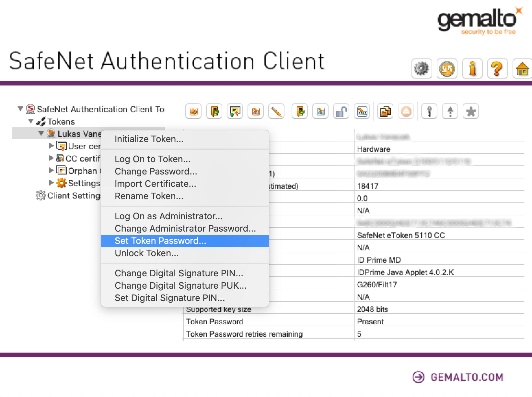
Task: Click the Unlock Token padlock icon
Action: [x=341, y=111]
